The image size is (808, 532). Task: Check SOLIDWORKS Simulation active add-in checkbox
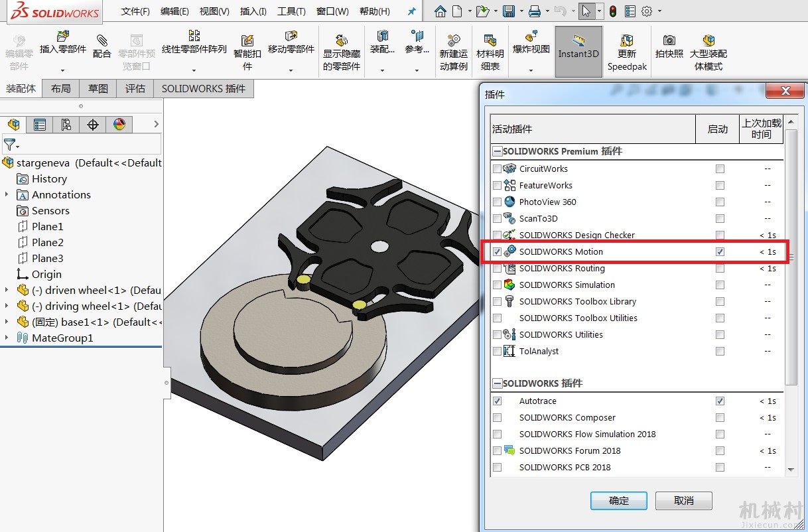tap(497, 285)
